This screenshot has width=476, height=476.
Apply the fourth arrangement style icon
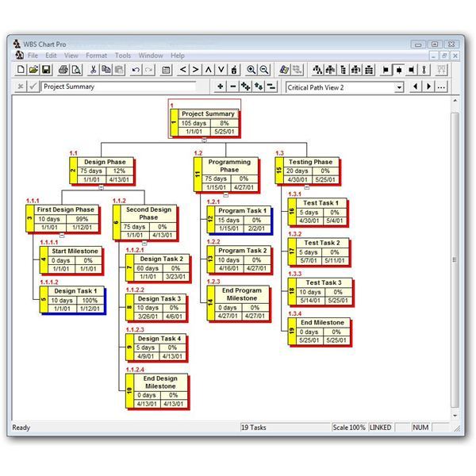click(355, 70)
